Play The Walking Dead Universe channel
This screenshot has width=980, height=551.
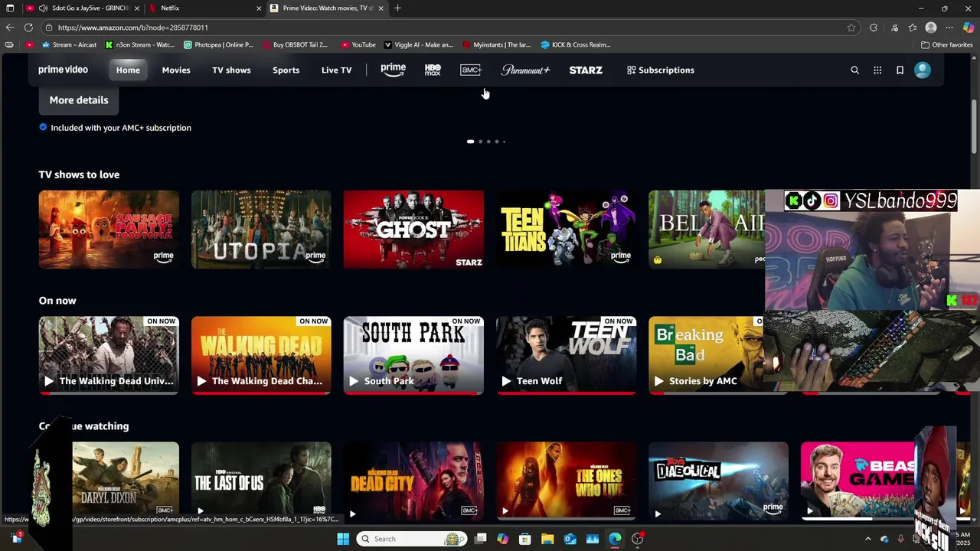click(x=109, y=355)
